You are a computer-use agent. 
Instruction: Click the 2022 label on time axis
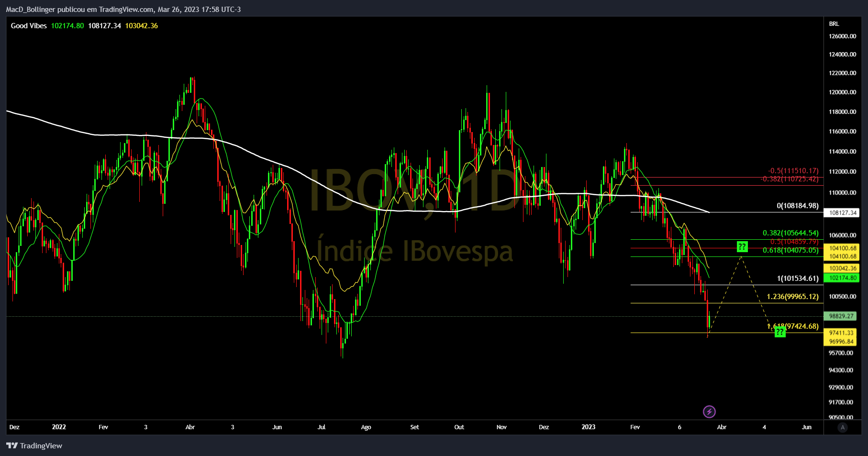tap(59, 427)
